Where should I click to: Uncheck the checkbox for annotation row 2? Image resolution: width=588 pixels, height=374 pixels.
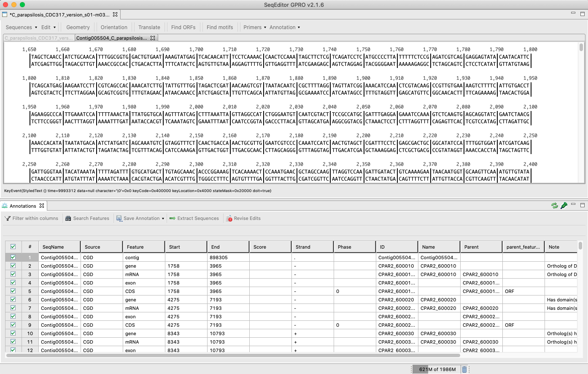point(13,266)
